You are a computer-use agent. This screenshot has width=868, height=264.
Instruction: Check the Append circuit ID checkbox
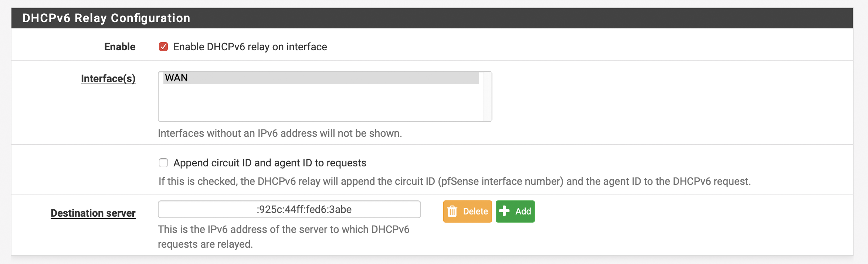tap(163, 163)
